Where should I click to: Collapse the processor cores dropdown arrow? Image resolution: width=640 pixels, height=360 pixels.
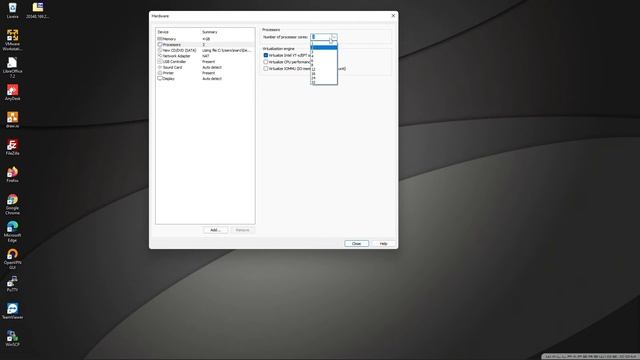point(334,37)
